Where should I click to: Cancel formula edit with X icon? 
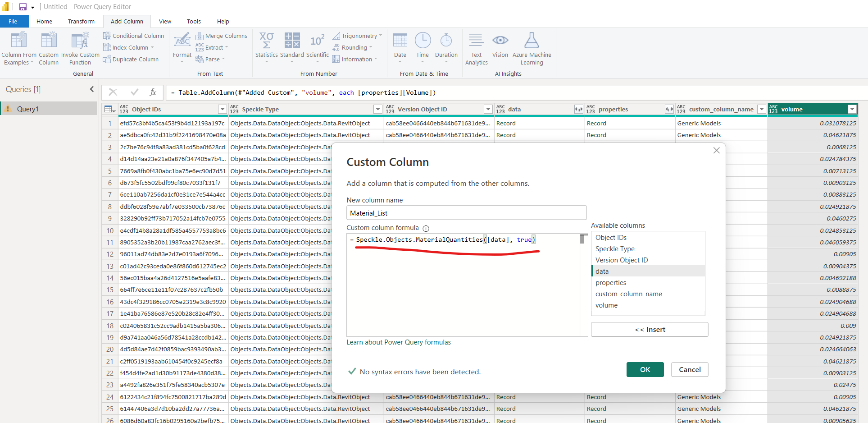pyautogui.click(x=113, y=92)
